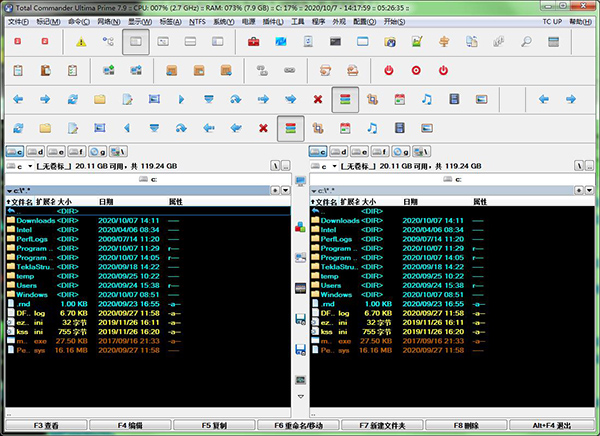Click the F8 删除 button
Screen dimensions: 600x436
pos(466,425)
